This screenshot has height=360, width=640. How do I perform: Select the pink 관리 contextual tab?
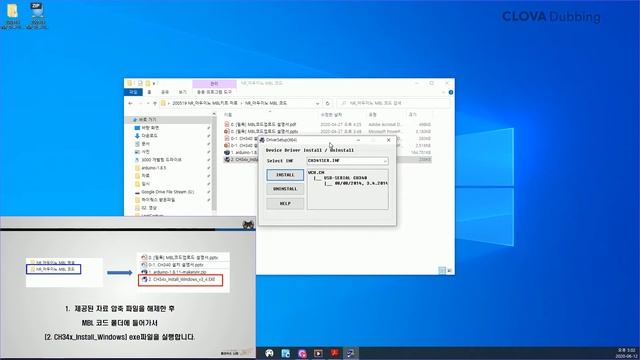point(214,84)
